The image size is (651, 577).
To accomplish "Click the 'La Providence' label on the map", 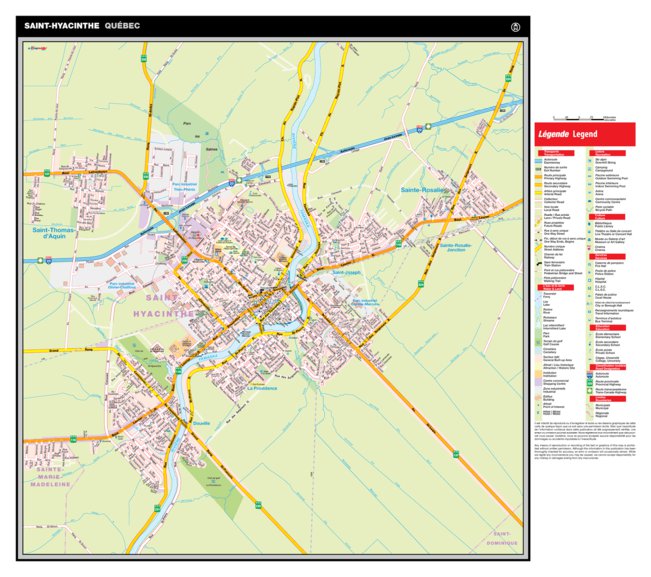I will point(262,389).
